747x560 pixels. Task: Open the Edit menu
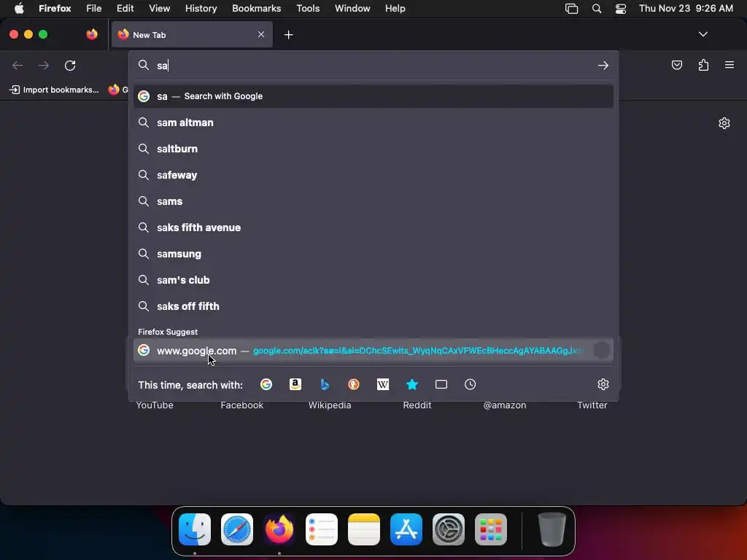(125, 8)
